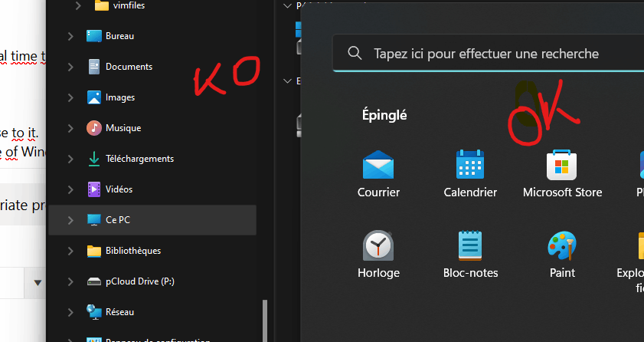Viewport: 644px width, 342px height.
Task: Click the Images picture icon in navigation pane
Action: 94,97
